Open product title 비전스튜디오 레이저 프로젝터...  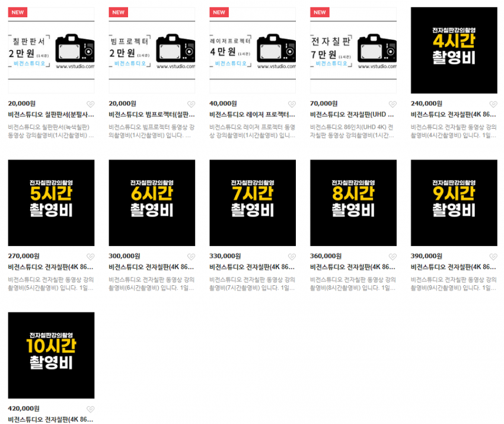click(x=253, y=114)
